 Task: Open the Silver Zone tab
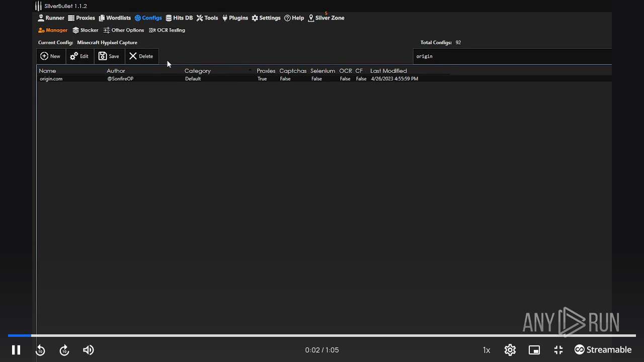coord(326,18)
